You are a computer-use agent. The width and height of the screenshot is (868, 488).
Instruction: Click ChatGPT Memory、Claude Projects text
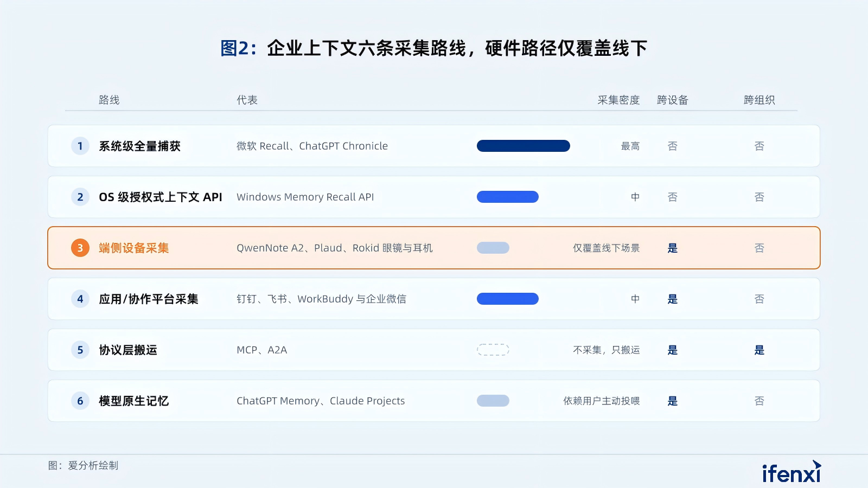[x=321, y=401]
